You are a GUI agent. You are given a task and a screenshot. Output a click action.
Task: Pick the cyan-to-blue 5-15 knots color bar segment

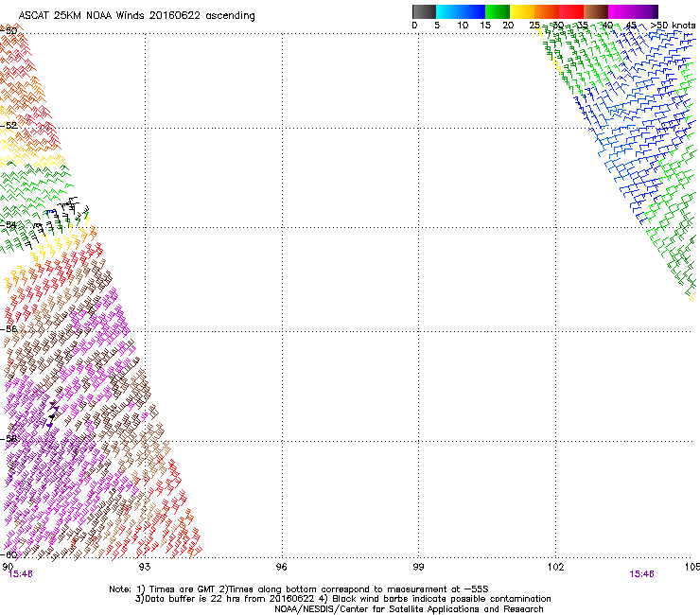click(461, 11)
